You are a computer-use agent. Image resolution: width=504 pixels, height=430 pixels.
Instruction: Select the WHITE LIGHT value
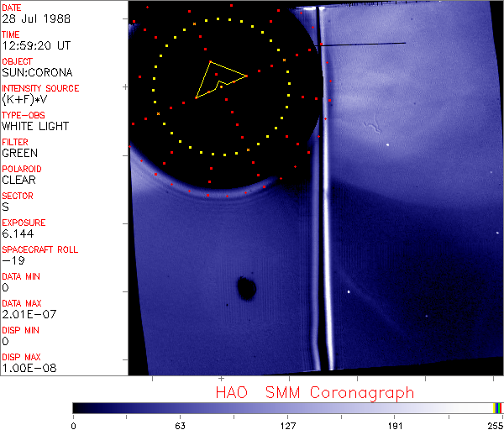pyautogui.click(x=35, y=126)
